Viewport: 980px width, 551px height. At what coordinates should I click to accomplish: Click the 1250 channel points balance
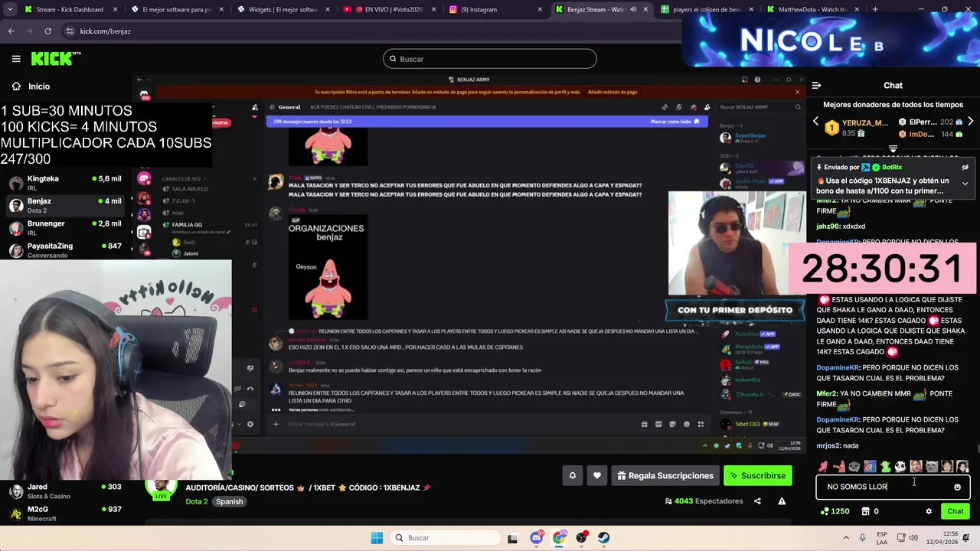tap(835, 511)
